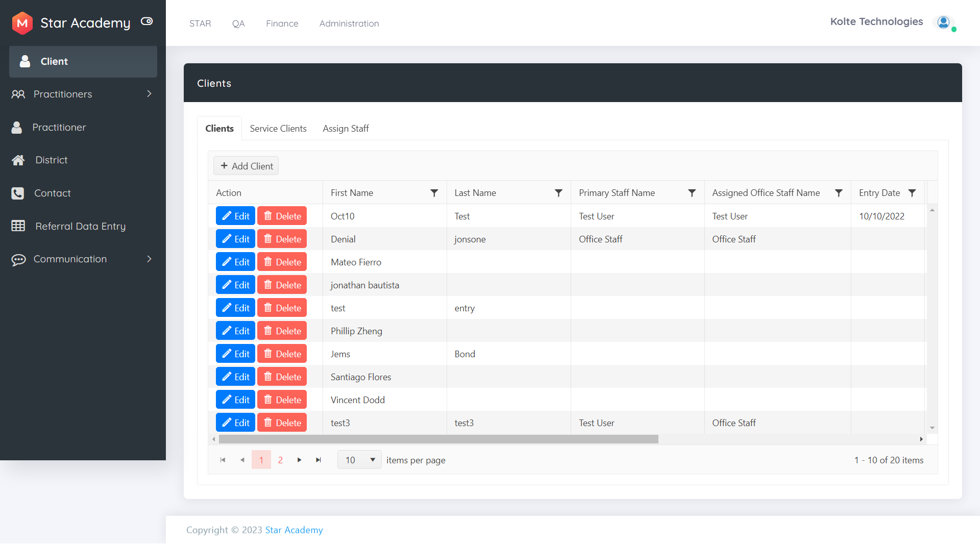
Task: Click the Contact phone icon
Action: 18,193
